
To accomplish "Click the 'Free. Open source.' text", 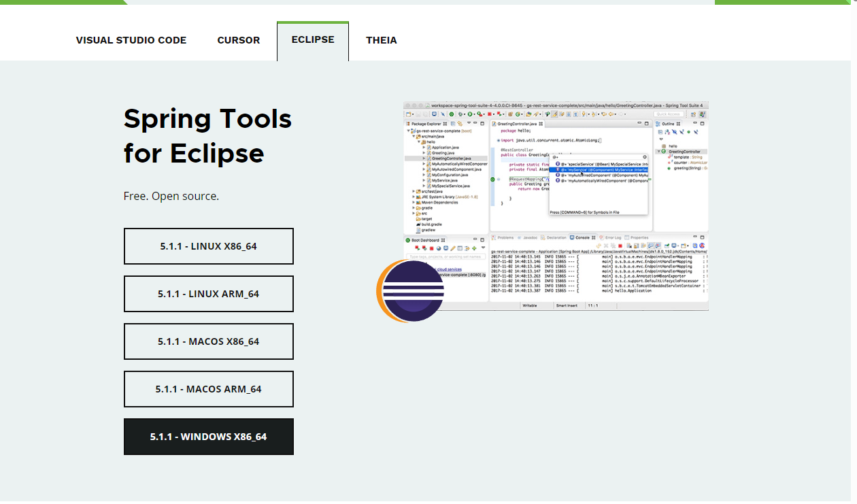I will 171,196.
